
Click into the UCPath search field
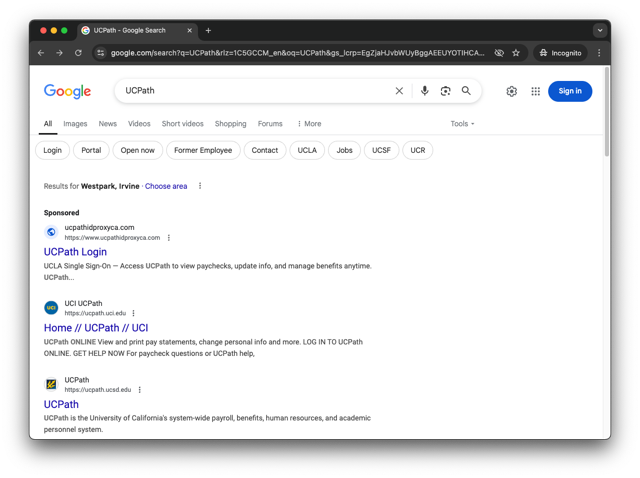click(250, 91)
